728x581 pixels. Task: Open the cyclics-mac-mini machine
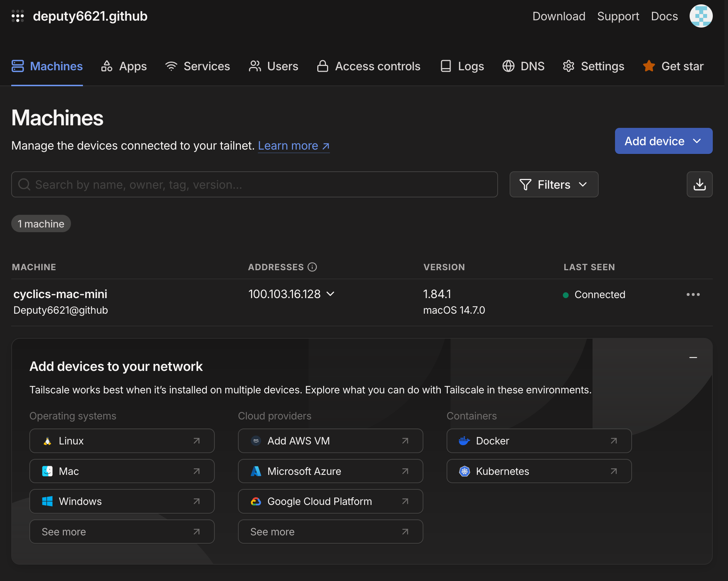tap(60, 294)
